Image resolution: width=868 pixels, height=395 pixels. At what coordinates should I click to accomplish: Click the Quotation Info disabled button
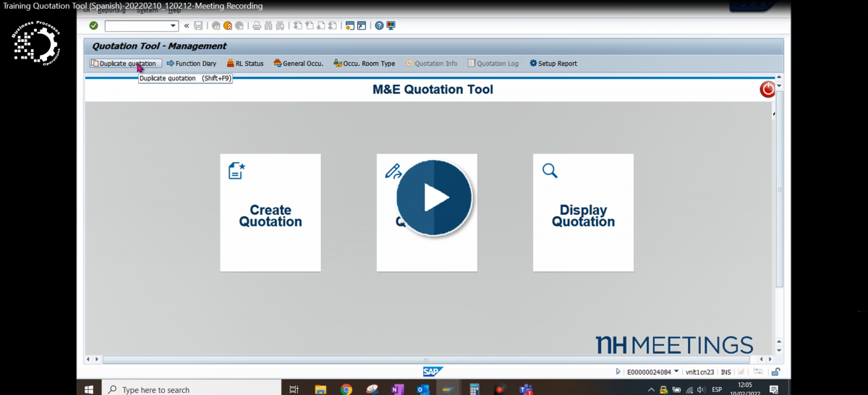431,64
